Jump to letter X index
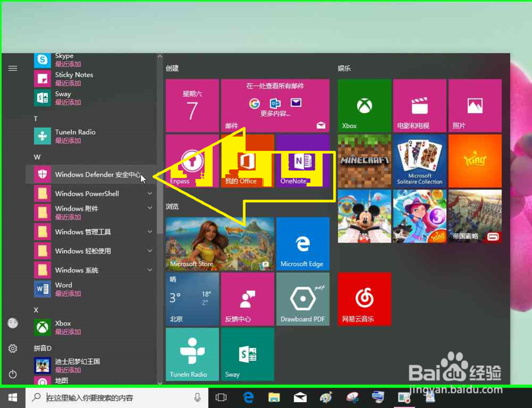The width and height of the screenshot is (532, 408). tap(36, 310)
